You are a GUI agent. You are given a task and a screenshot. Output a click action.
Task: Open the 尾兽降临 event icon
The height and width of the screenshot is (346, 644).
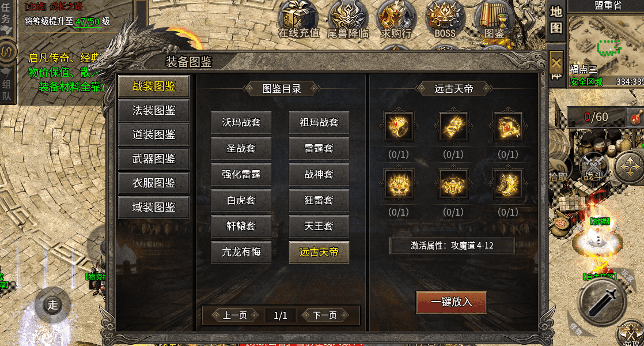pyautogui.click(x=347, y=20)
